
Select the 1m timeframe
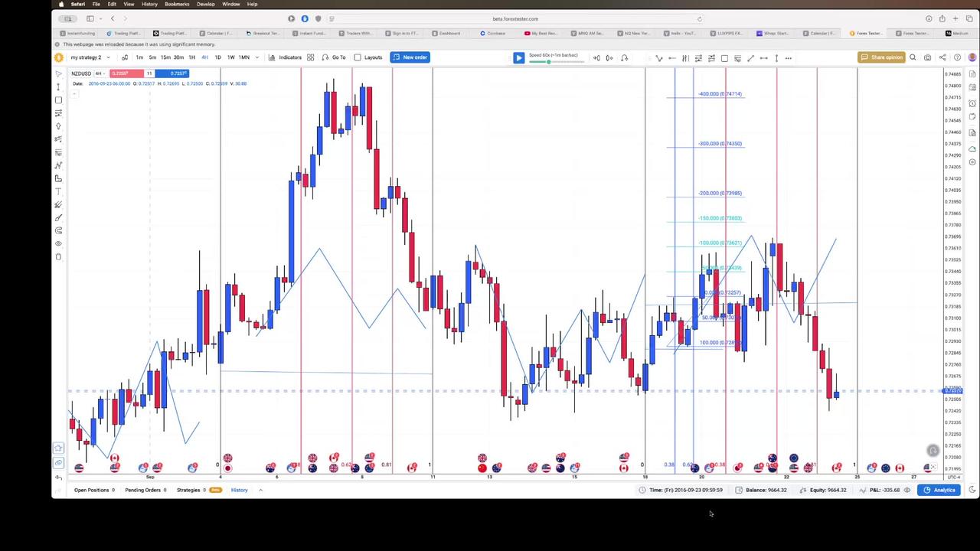point(139,57)
